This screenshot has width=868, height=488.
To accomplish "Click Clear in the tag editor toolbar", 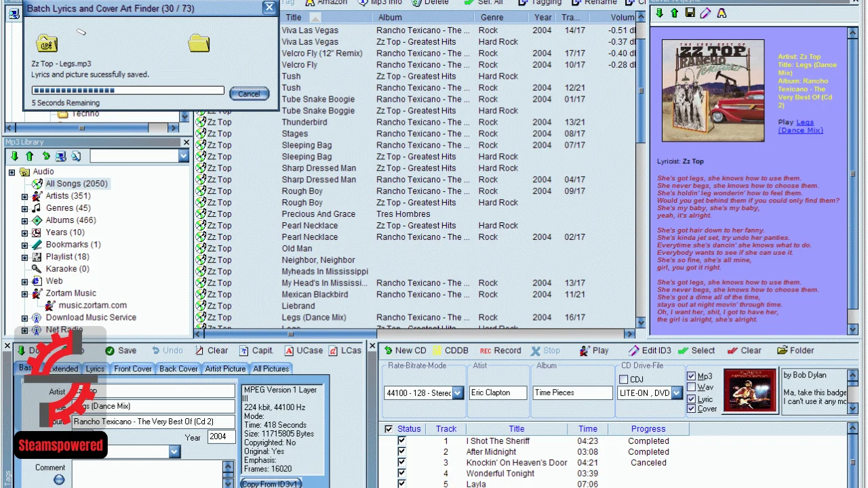I will [x=211, y=350].
